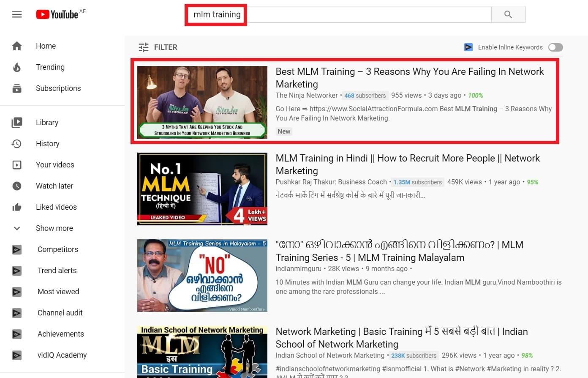588x378 pixels.
Task: Open Pushkar Raj Thakur channel link
Action: (x=331, y=182)
